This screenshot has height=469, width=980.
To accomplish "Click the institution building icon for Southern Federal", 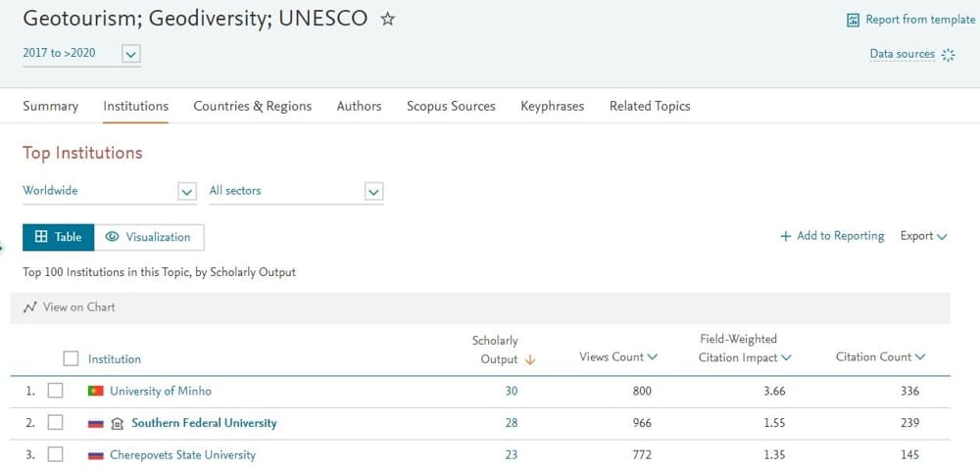I will pos(118,423).
